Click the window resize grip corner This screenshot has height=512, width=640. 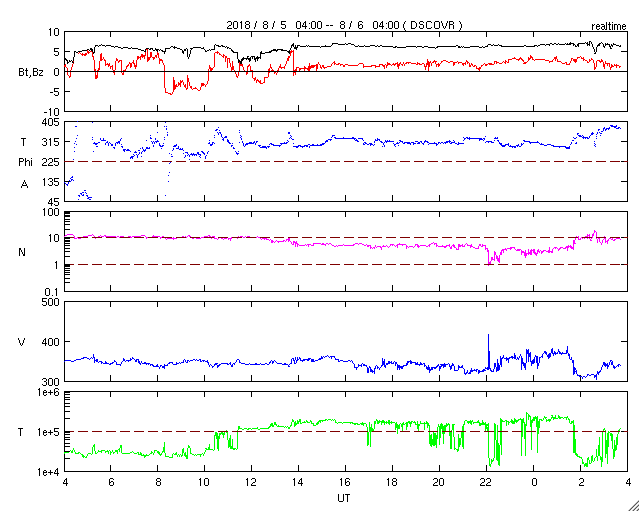click(633, 505)
